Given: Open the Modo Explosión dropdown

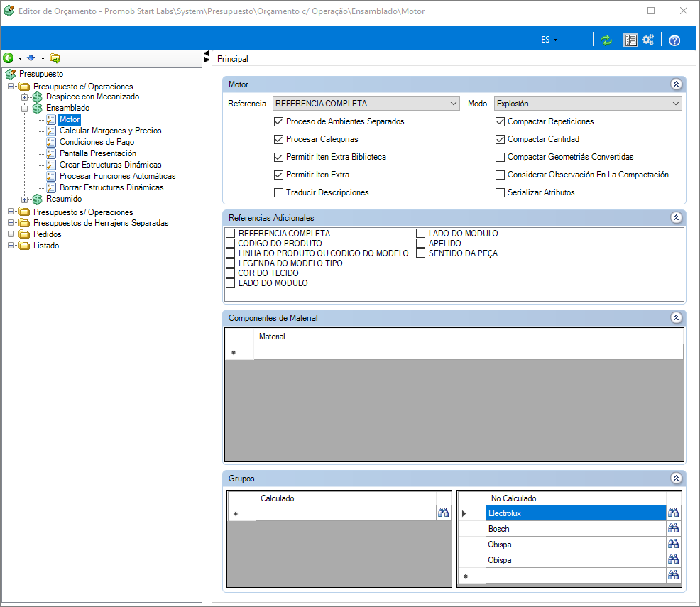Looking at the screenshot, I should point(588,104).
